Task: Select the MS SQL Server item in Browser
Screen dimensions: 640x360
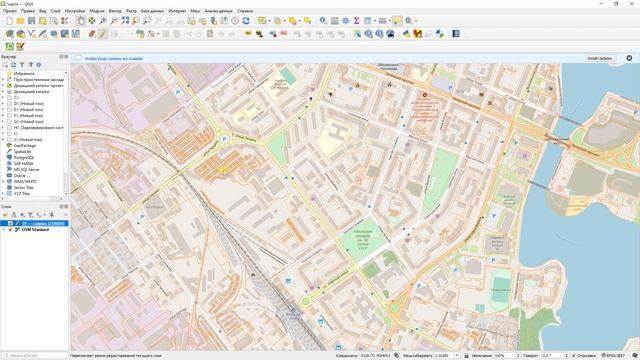Action: [26, 169]
